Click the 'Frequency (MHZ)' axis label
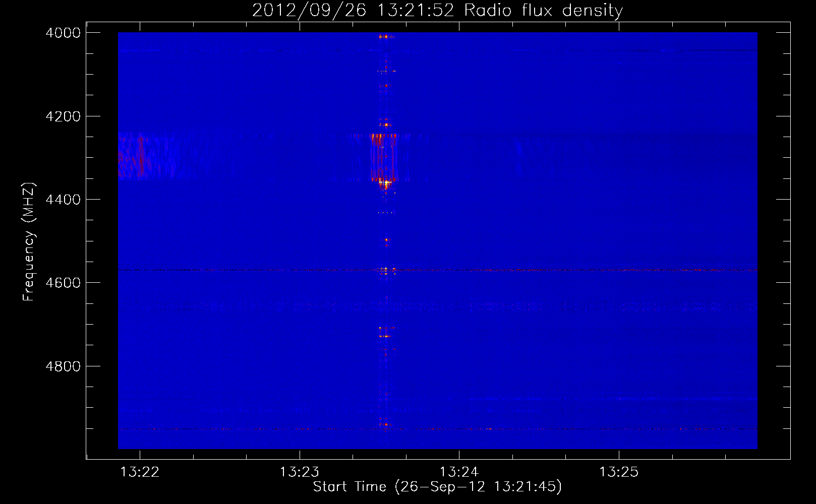 (x=29, y=242)
